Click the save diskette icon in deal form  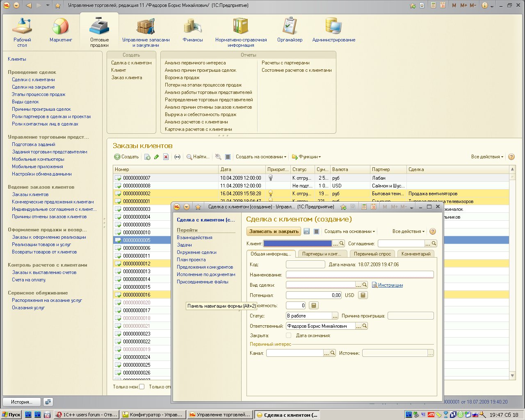[x=306, y=231]
